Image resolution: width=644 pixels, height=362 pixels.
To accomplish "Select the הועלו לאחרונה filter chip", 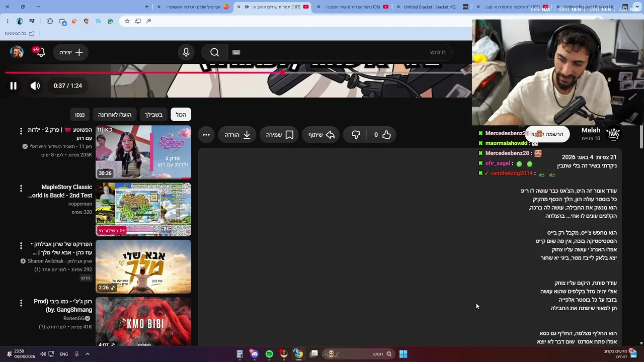I will tap(115, 115).
